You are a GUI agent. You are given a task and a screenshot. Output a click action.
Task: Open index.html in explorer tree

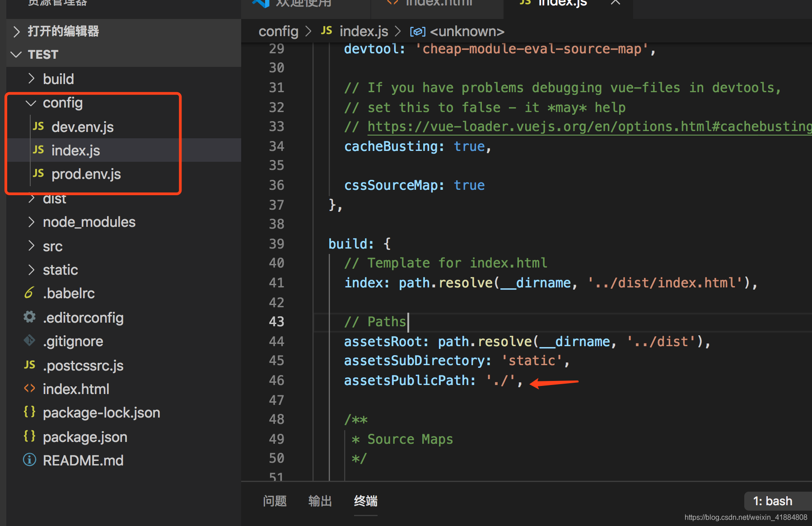tap(76, 389)
